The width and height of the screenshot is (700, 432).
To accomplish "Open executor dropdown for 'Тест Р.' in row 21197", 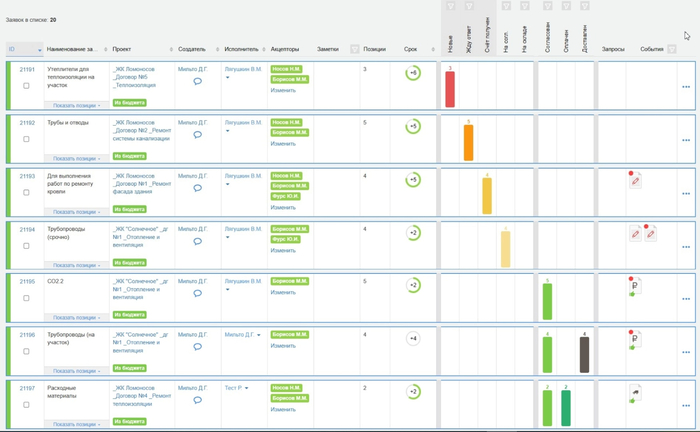I will point(247,388).
